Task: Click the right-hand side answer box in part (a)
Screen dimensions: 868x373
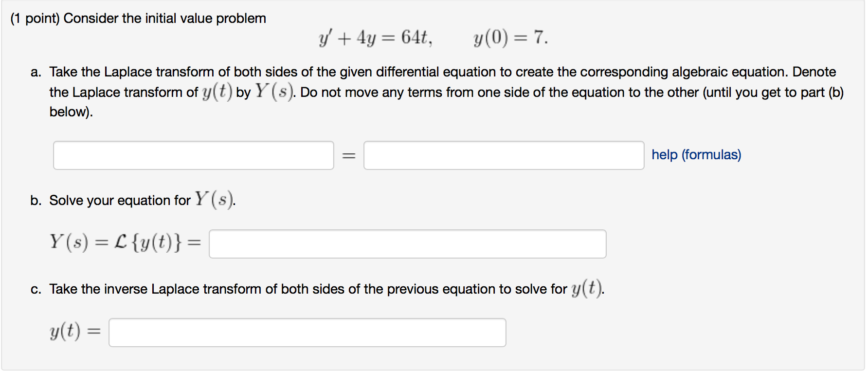Action: point(504,155)
